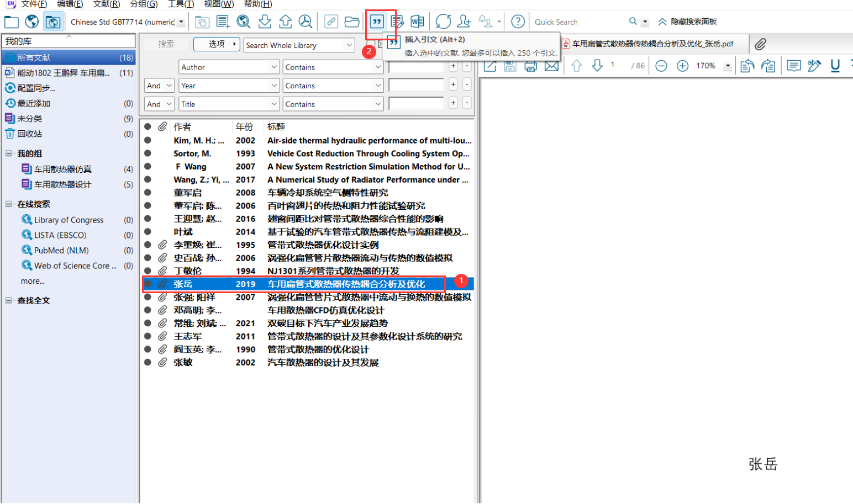Select the 车用散热器仿真 group
853x504 pixels.
pyautogui.click(x=63, y=169)
